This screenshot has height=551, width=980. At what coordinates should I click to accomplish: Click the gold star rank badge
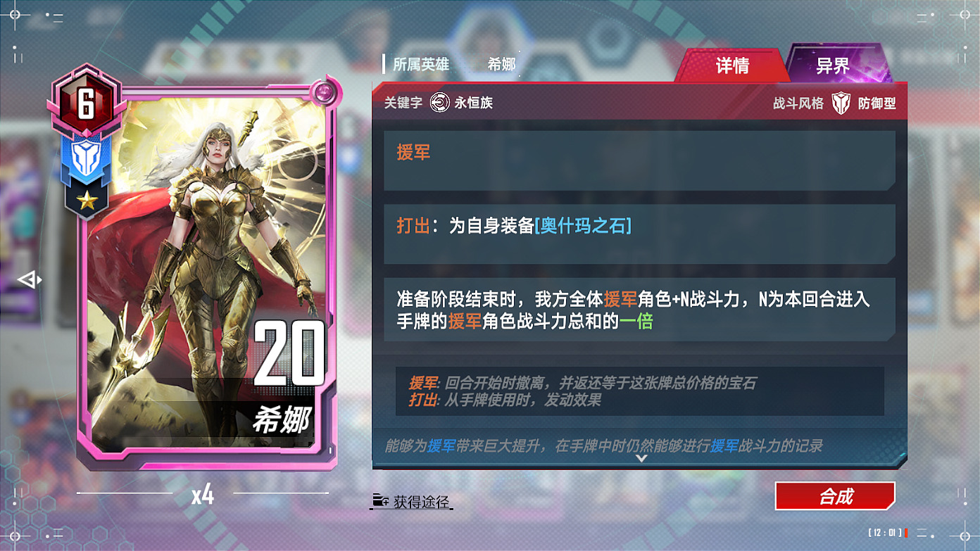click(x=87, y=201)
